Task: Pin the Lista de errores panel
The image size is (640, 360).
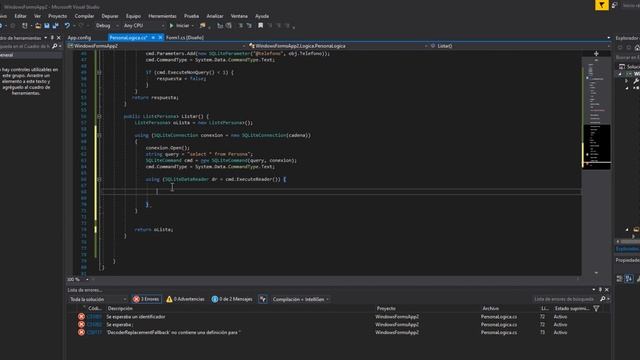Action: [600, 290]
